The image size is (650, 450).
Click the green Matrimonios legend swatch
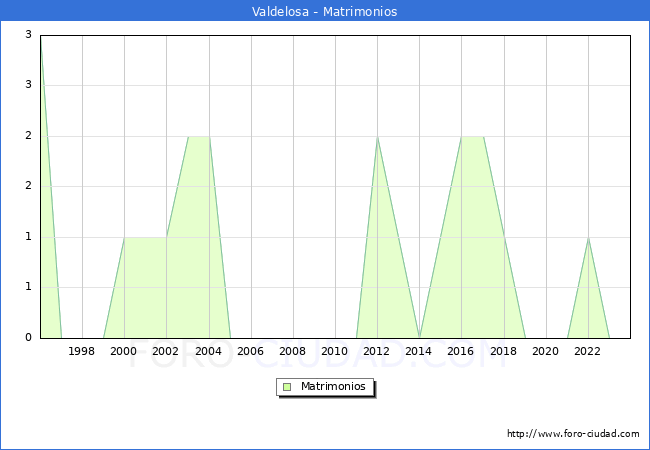287,387
